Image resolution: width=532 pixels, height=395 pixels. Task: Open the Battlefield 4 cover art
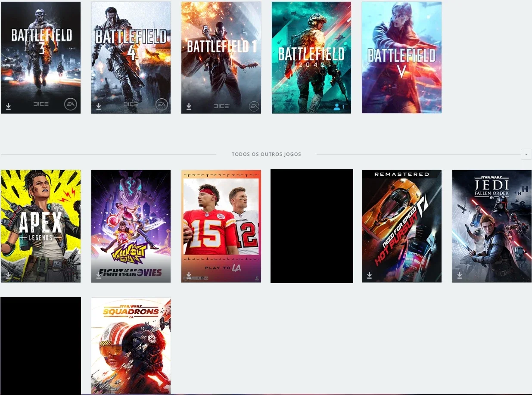(131, 58)
